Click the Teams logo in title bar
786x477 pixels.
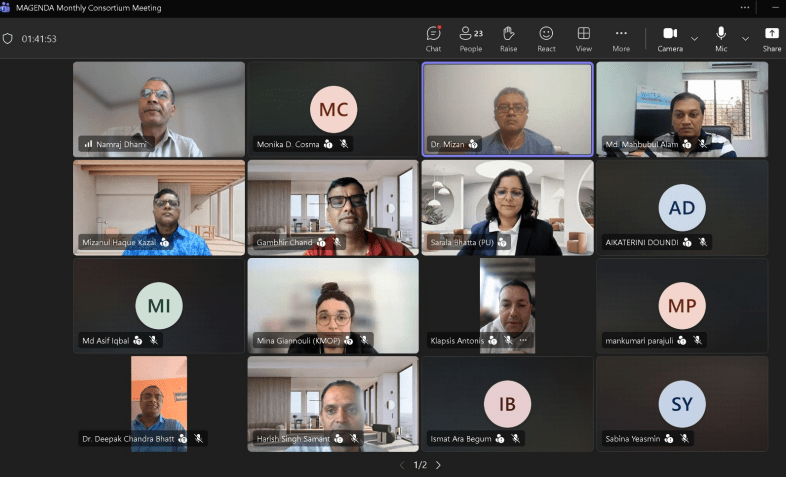tap(7, 8)
